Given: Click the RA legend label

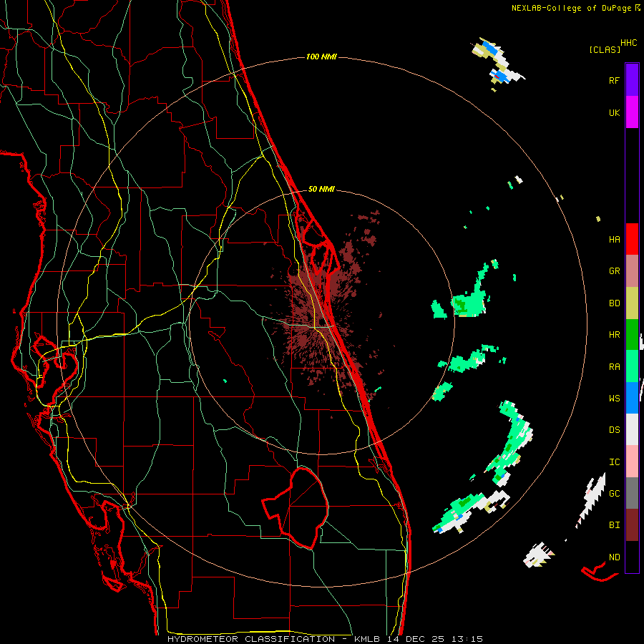Looking at the screenshot, I should click(x=614, y=366).
